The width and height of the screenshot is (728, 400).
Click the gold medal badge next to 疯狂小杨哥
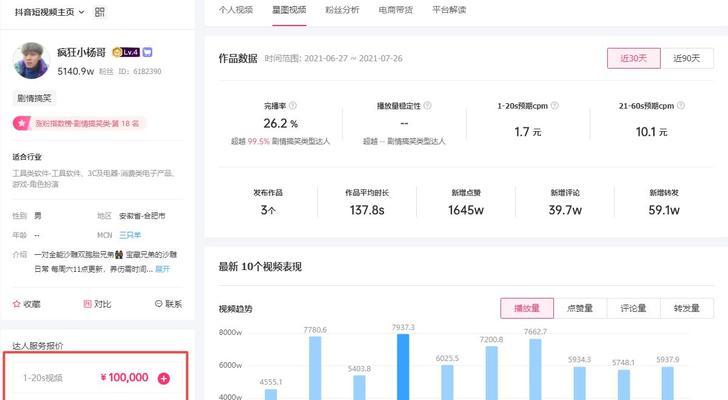pos(117,52)
